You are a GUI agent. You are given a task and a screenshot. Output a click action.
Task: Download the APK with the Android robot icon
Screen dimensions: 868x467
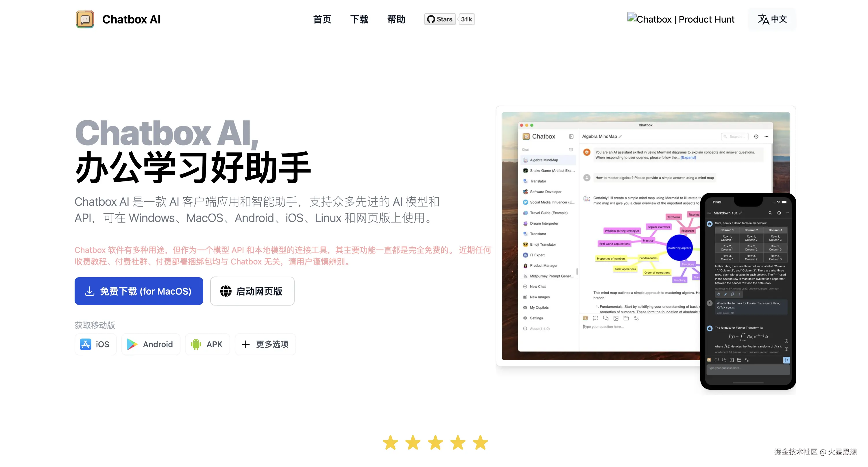click(x=207, y=344)
